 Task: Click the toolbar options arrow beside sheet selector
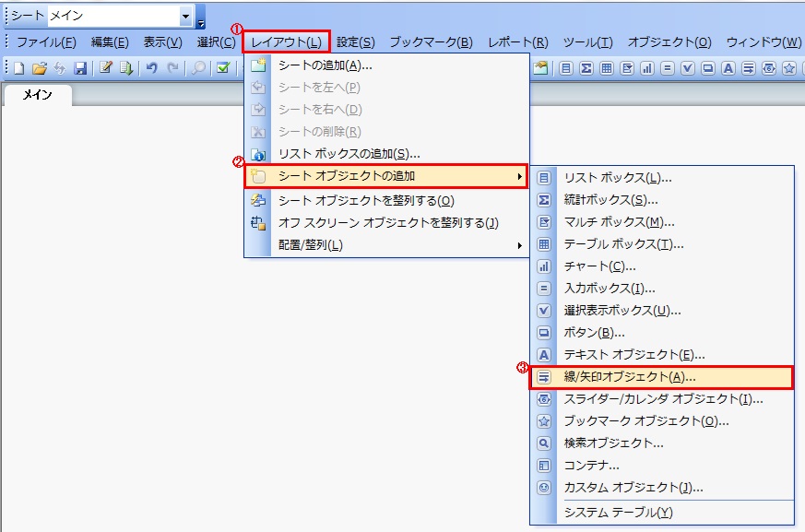point(201,24)
